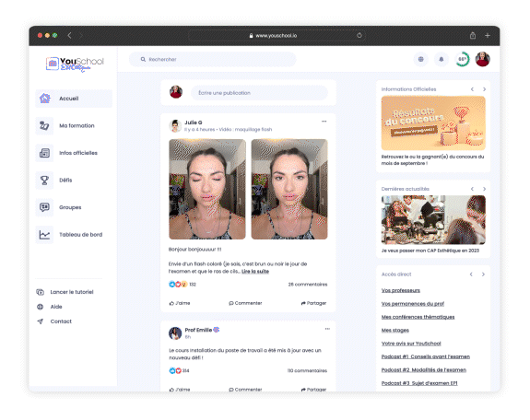This screenshot has width=530, height=420.
Task: Click the circular progress percentage indicator
Action: point(462,59)
